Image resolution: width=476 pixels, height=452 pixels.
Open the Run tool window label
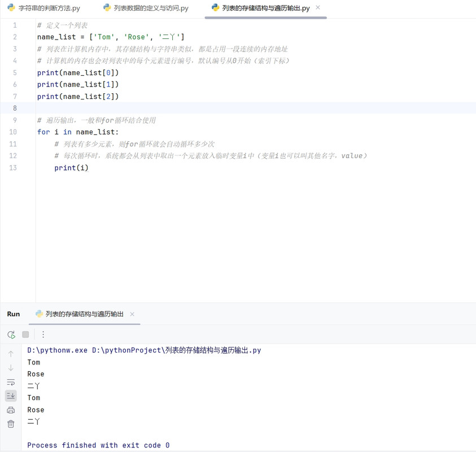coord(14,314)
